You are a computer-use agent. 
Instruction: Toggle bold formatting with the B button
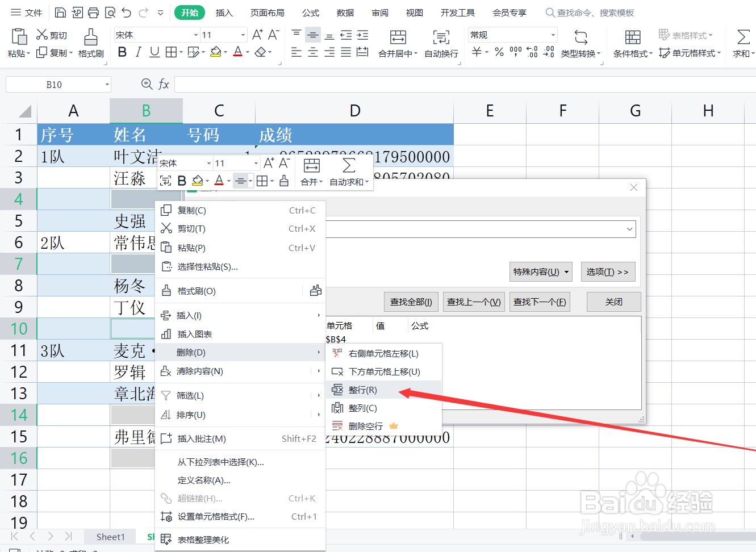[x=122, y=52]
